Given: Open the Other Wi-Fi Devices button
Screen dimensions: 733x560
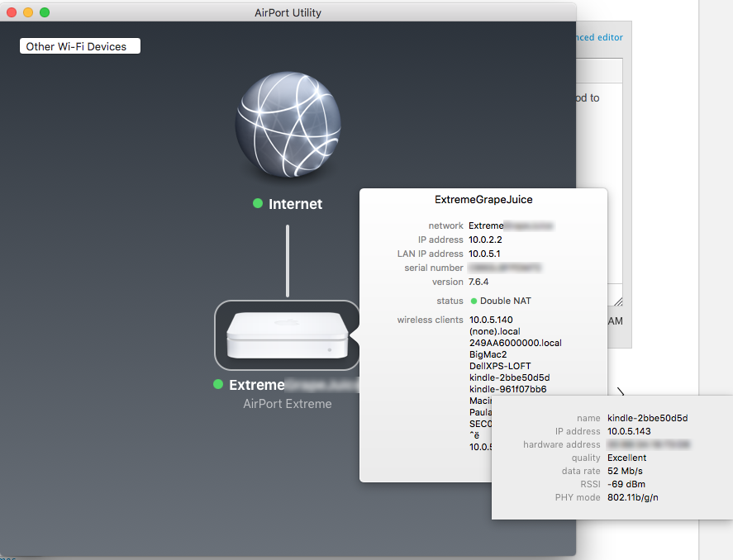Looking at the screenshot, I should pyautogui.click(x=80, y=46).
